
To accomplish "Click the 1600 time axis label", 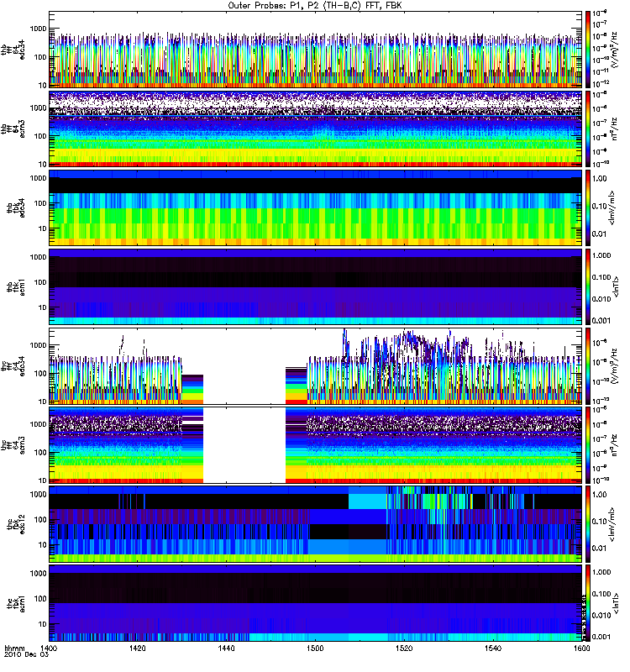I will click(581, 648).
